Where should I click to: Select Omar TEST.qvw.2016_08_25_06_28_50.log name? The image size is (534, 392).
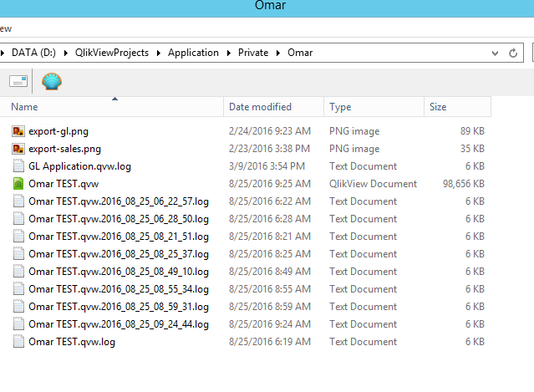[119, 219]
